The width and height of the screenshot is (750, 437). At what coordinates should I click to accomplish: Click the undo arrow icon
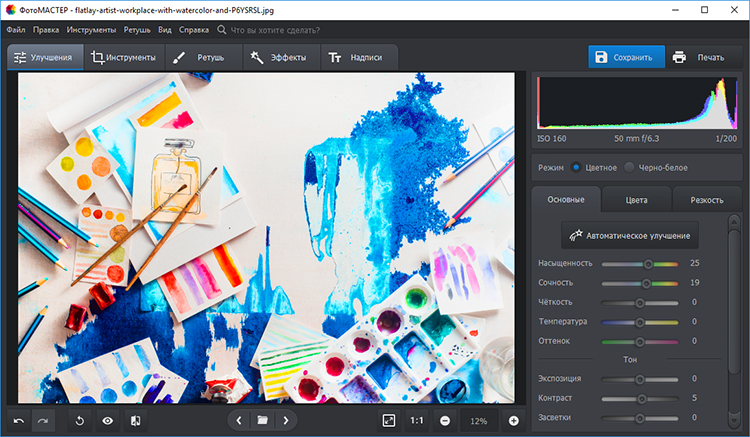click(19, 421)
